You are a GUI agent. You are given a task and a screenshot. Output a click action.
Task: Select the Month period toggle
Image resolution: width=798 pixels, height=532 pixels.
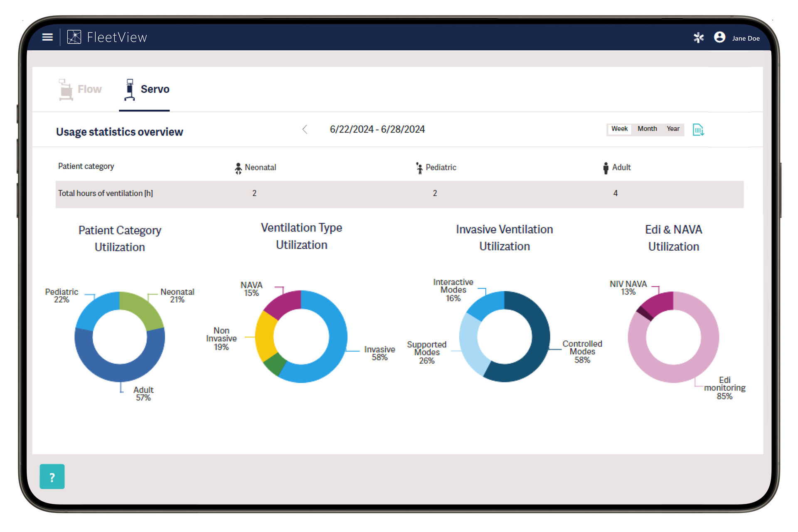click(647, 129)
